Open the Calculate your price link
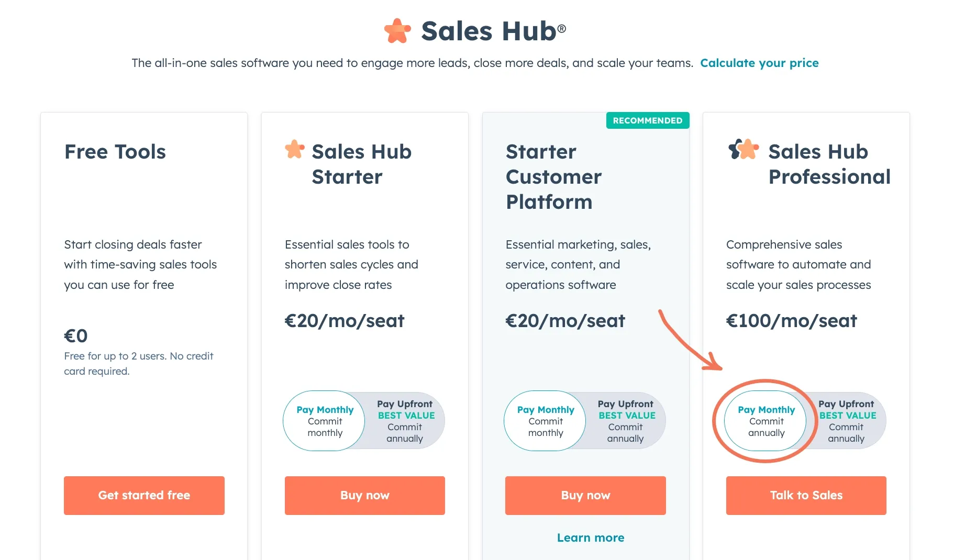954x560 pixels. tap(759, 63)
